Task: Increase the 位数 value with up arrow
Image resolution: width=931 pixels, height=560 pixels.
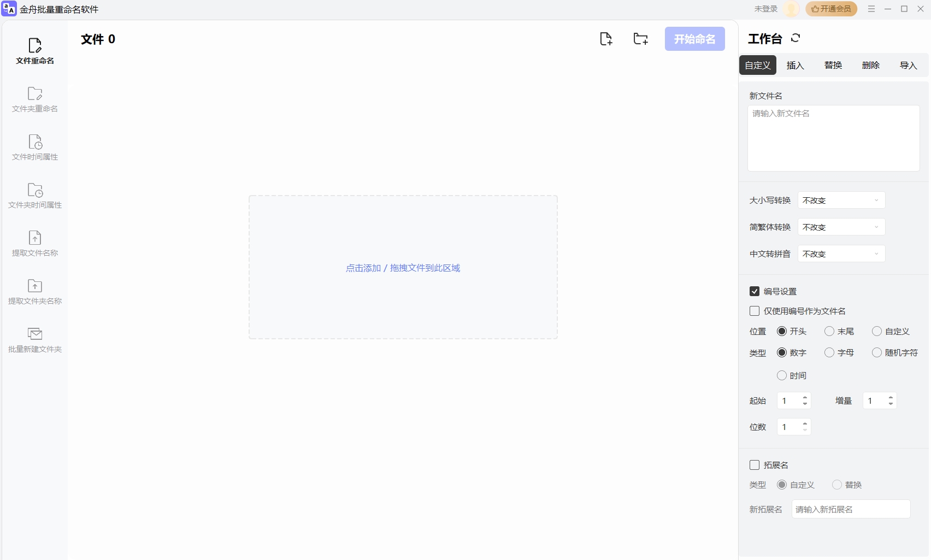Action: click(805, 423)
